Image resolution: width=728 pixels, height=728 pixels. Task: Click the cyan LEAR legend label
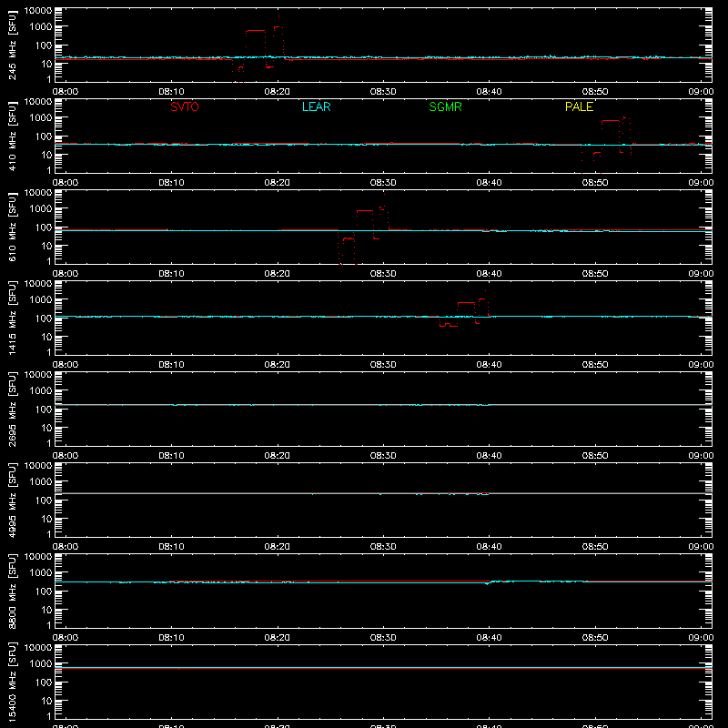coord(316,106)
